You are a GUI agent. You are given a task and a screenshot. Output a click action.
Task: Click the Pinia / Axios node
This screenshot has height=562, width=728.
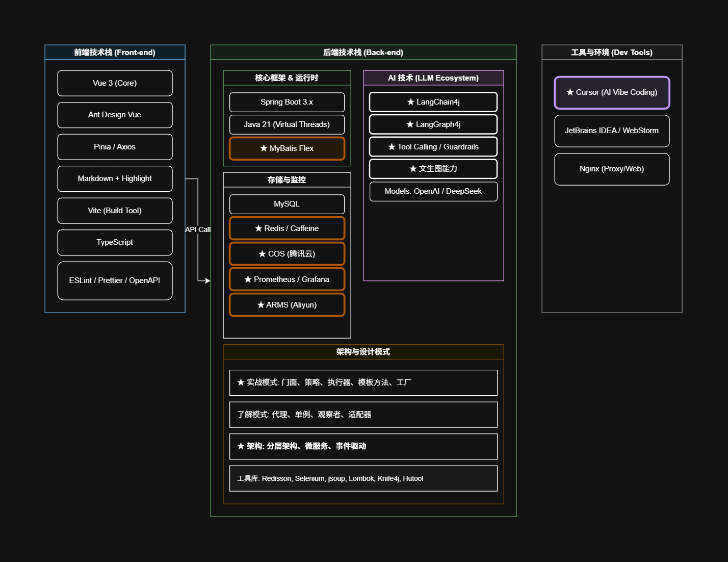(115, 147)
